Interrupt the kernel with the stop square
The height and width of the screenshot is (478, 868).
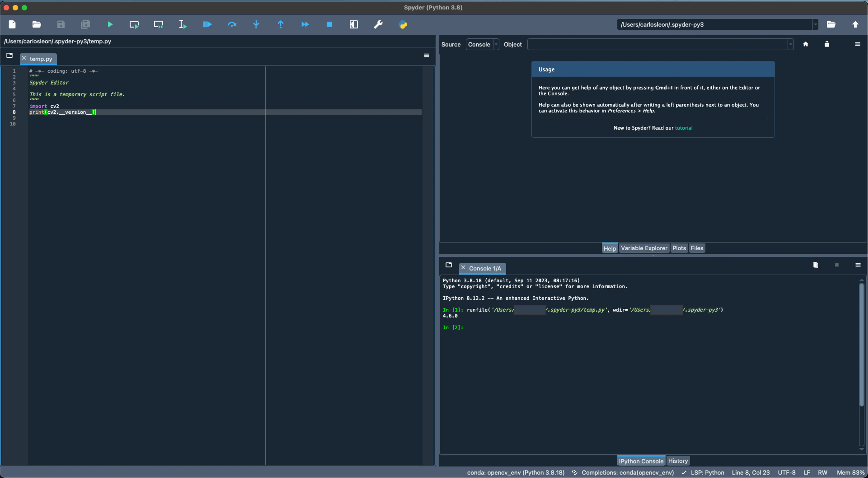point(837,265)
